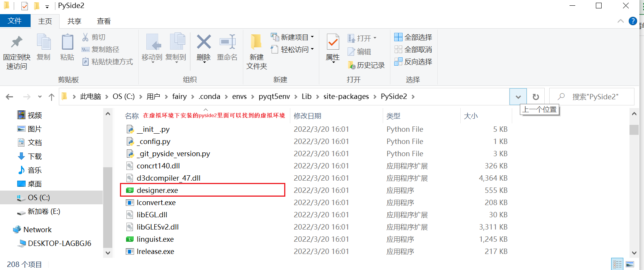Collapse the ribbon with chevron

pyautogui.click(x=621, y=21)
